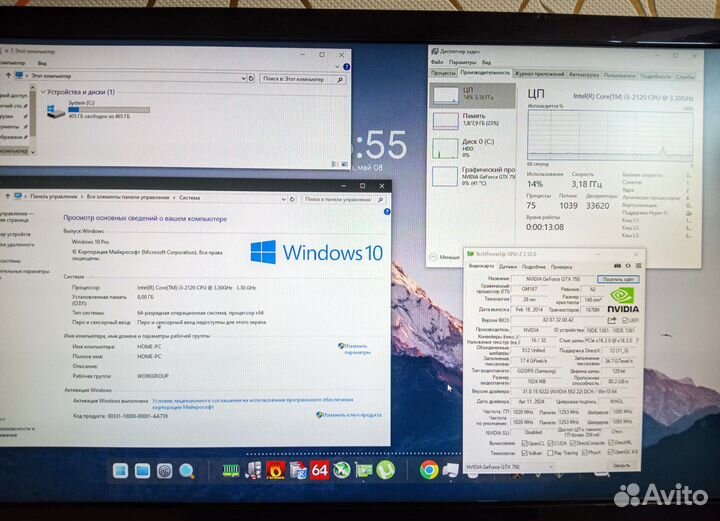The height and width of the screenshot is (521, 720).
Task: Click refresh button beside This PC address bar
Action: (251, 78)
